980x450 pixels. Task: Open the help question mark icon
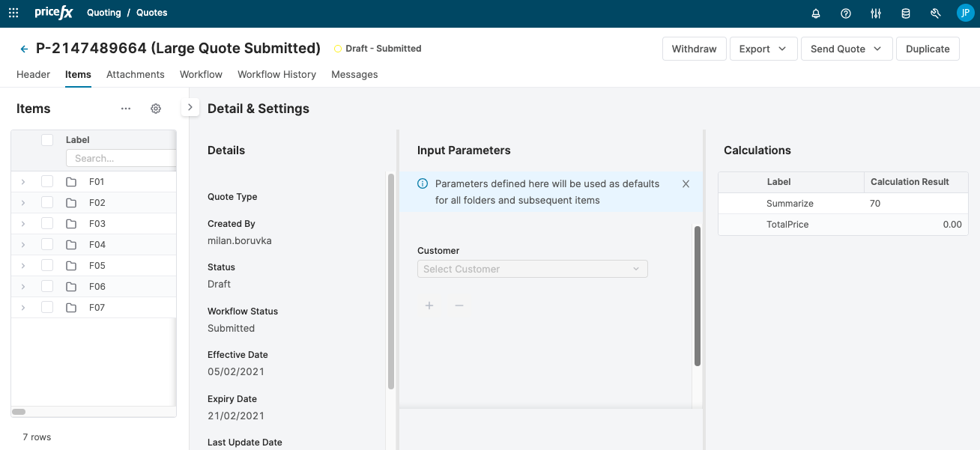(846, 13)
